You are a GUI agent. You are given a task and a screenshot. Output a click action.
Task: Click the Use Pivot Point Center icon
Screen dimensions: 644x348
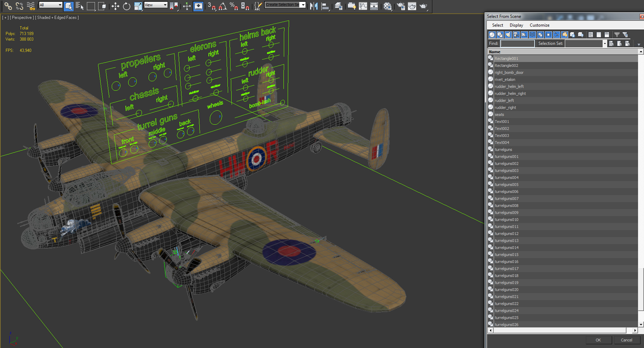pyautogui.click(x=174, y=6)
